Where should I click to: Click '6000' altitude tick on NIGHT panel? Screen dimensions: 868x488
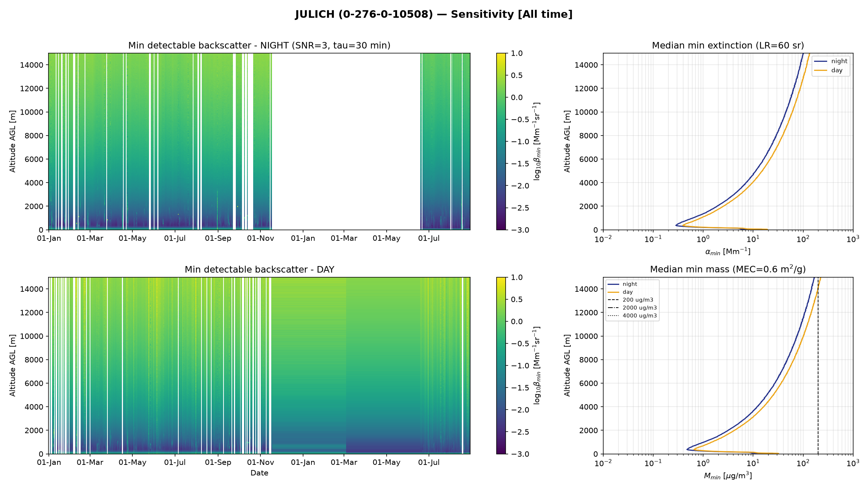pyautogui.click(x=34, y=159)
